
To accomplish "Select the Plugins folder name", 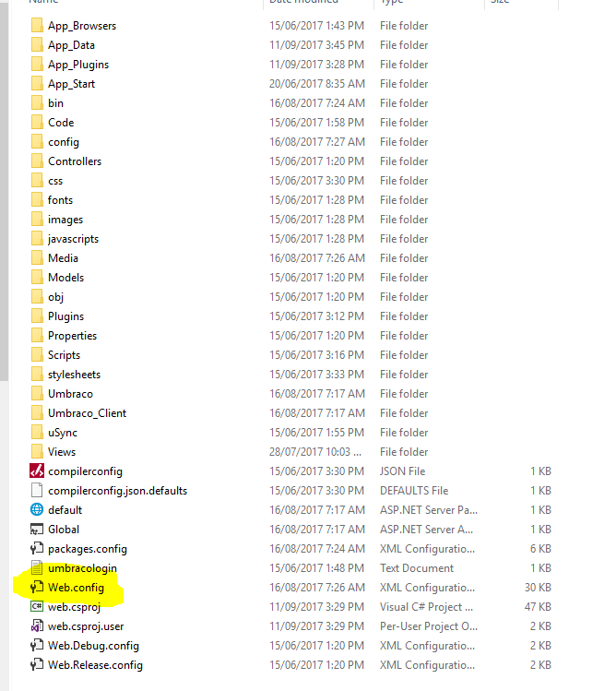I will tap(66, 316).
